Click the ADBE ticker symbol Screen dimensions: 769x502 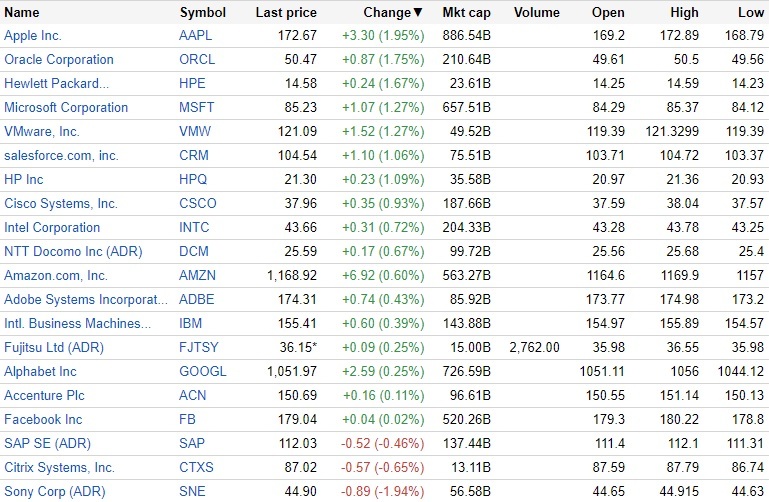click(197, 299)
